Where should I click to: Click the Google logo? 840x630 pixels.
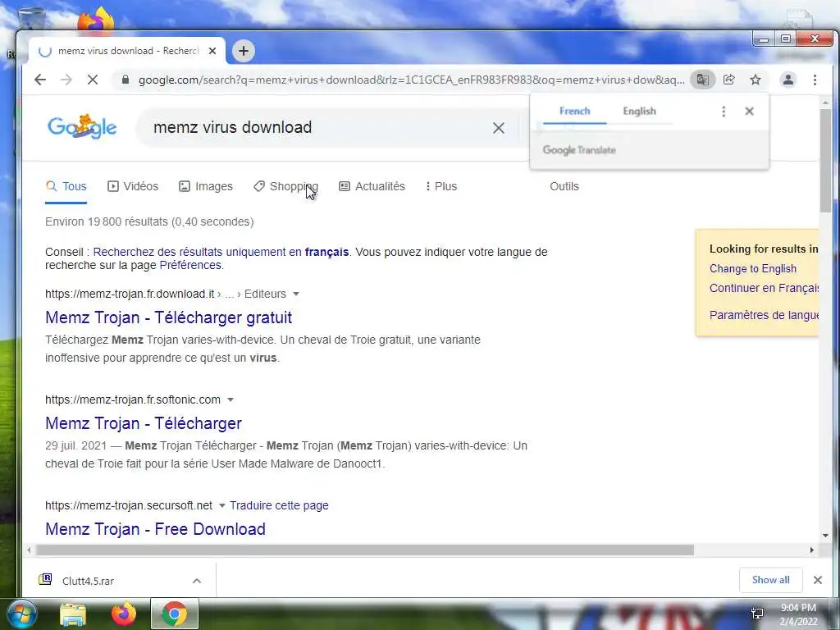[82, 127]
